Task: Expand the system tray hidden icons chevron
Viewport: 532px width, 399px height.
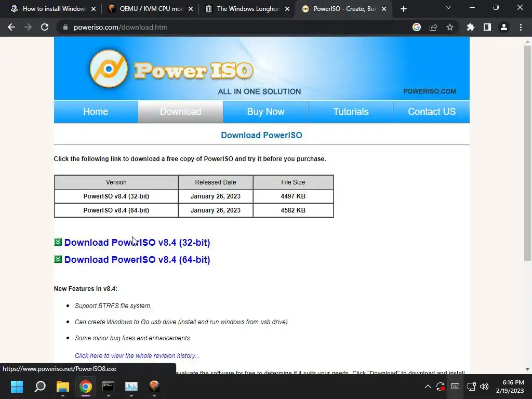Action: tap(428, 387)
